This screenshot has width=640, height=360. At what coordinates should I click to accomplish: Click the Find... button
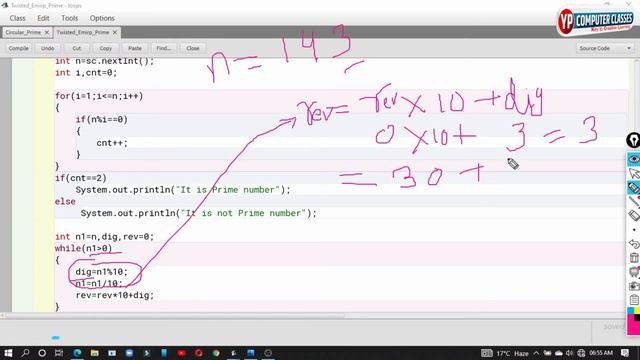coord(164,48)
